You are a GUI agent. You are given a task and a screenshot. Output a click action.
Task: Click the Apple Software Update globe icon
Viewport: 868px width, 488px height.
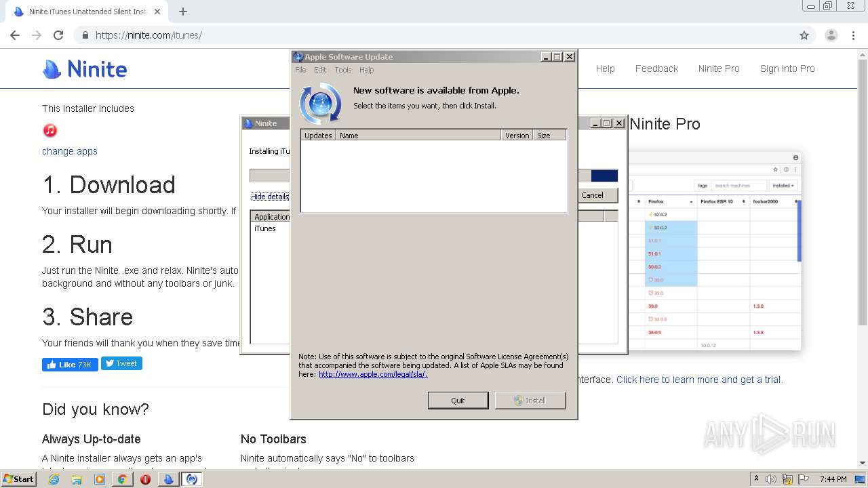320,103
